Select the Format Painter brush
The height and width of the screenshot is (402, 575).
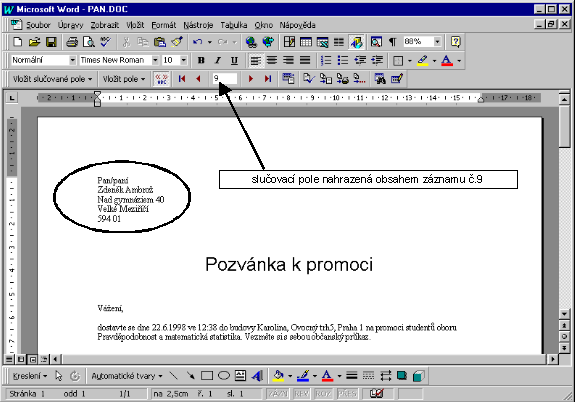(177, 42)
